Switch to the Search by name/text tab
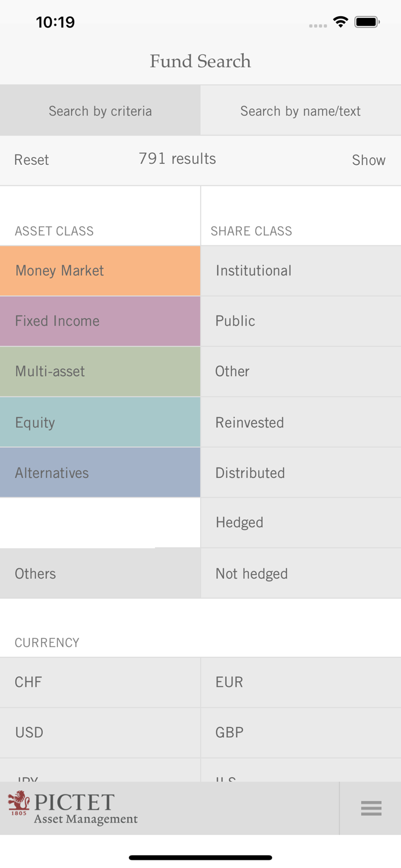 click(300, 110)
